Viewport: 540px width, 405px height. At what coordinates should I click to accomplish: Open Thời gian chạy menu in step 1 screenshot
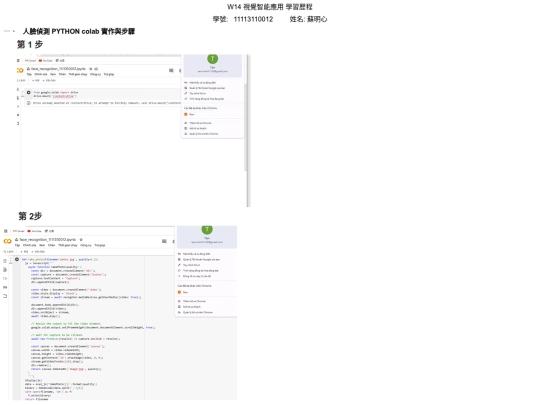[78, 74]
